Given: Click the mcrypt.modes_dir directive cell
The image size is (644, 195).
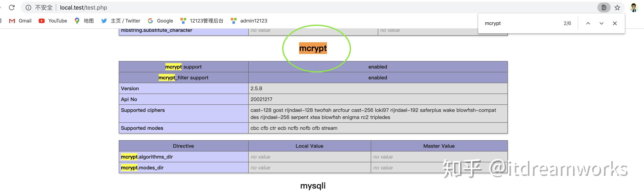Looking at the screenshot, I should click(183, 167).
